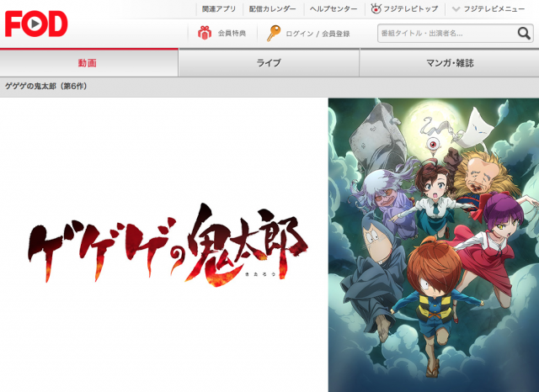539x392 pixels.
Task: Click the magnifying glass search icon
Action: tap(524, 34)
